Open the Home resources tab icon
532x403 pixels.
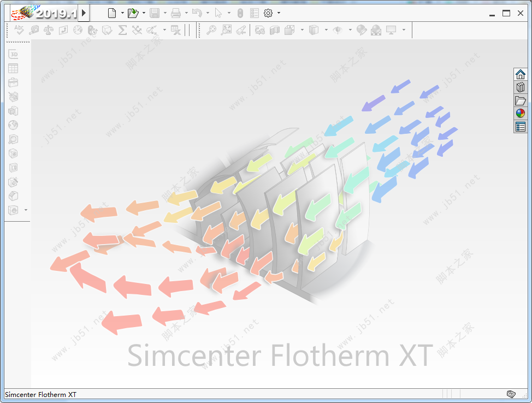click(521, 74)
